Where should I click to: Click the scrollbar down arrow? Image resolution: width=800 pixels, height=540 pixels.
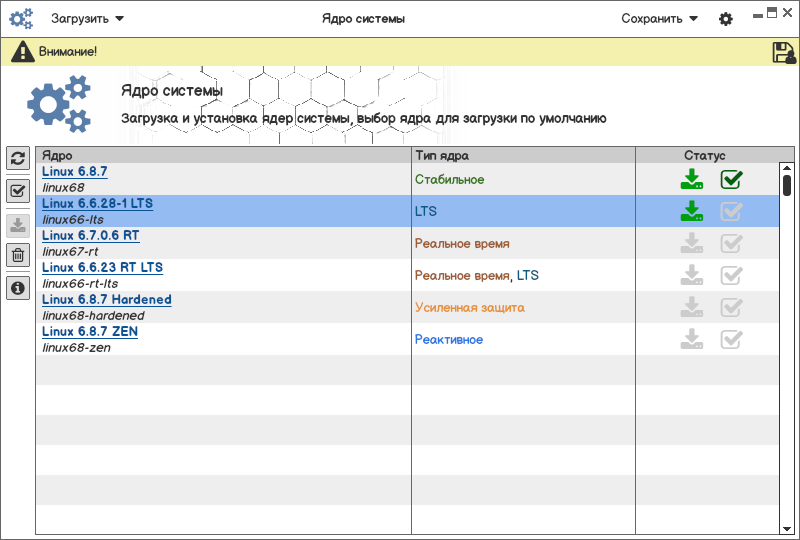(x=787, y=528)
